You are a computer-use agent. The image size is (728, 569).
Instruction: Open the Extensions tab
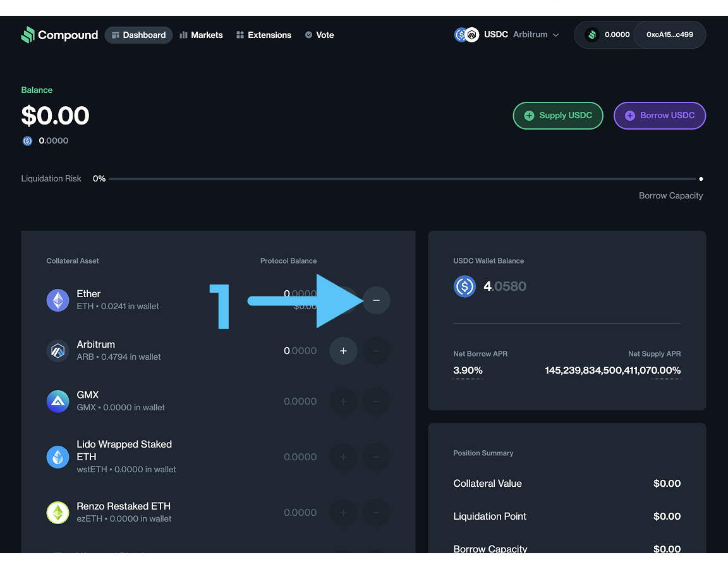(264, 35)
